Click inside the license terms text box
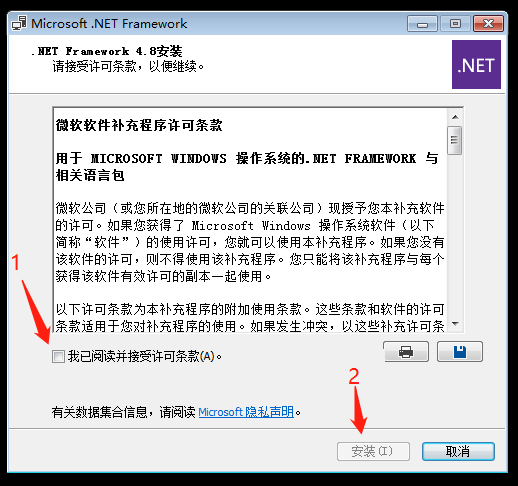This screenshot has height=486, width=518. point(250,220)
